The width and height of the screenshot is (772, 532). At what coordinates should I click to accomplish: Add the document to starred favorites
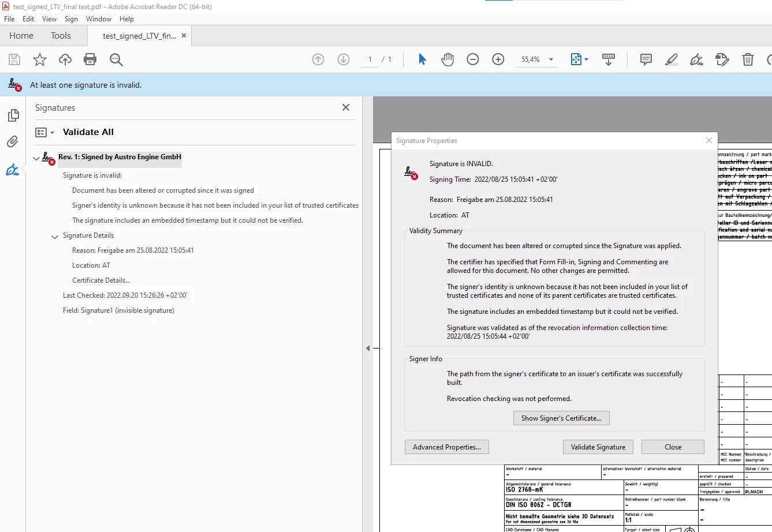(40, 59)
